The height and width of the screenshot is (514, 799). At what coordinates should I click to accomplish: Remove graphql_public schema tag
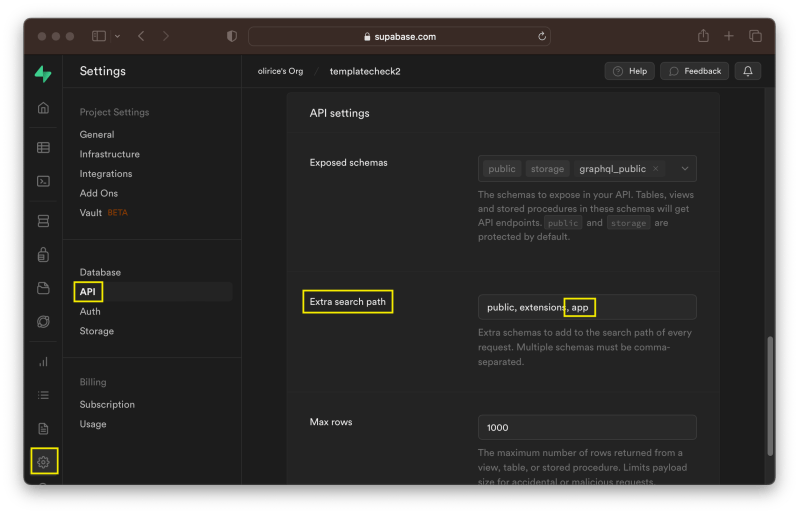click(656, 169)
